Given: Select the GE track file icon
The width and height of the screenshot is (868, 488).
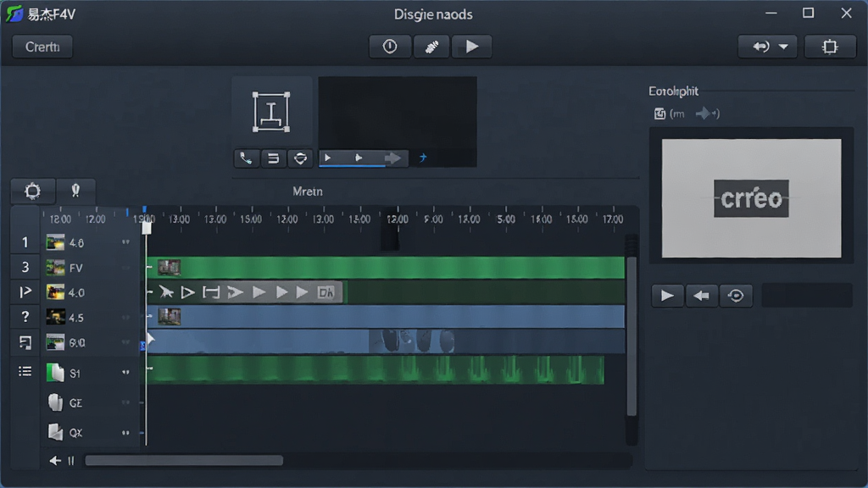Looking at the screenshot, I should tap(55, 402).
